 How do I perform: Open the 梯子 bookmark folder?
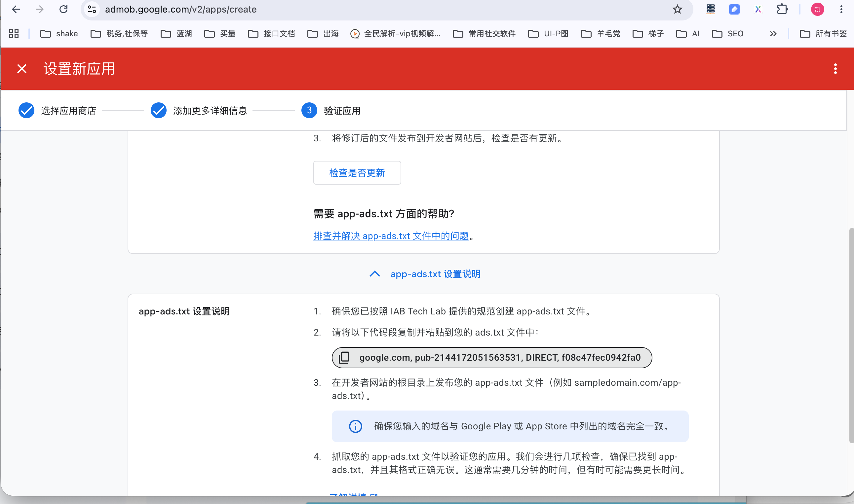pos(648,34)
